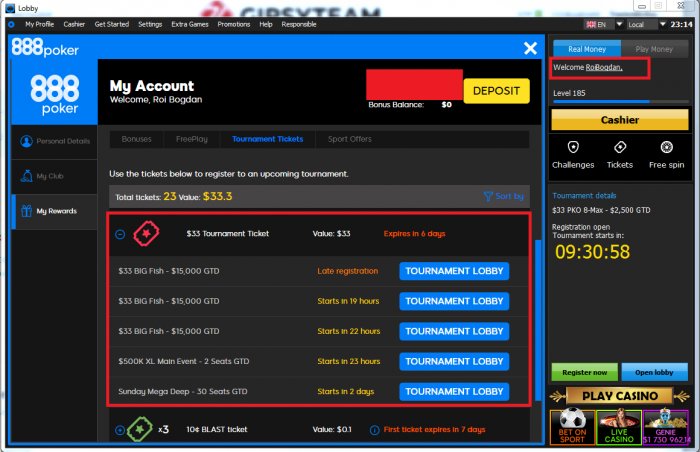Viewport: 700px width, 452px height.
Task: Click the 'Lobby' window title
Action: (28, 8)
